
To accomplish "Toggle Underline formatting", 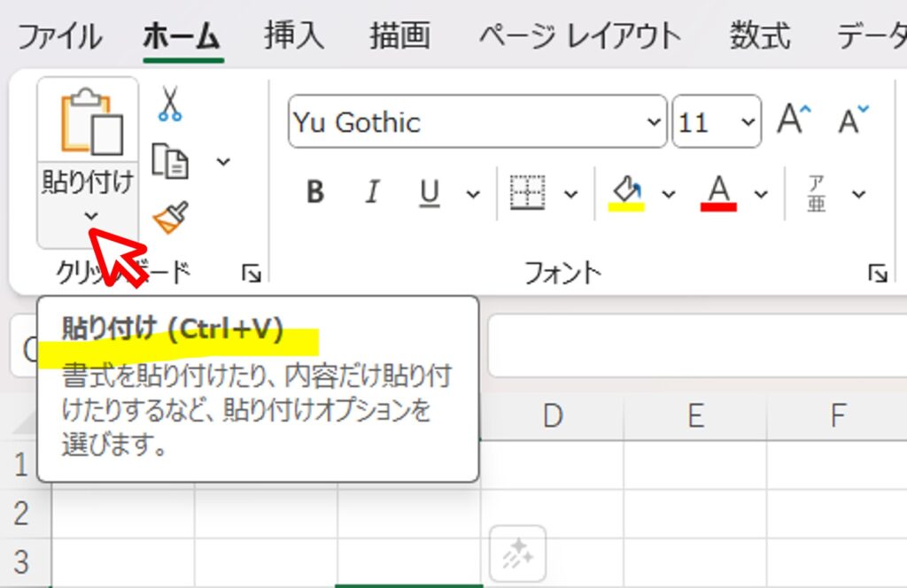I will [x=430, y=193].
